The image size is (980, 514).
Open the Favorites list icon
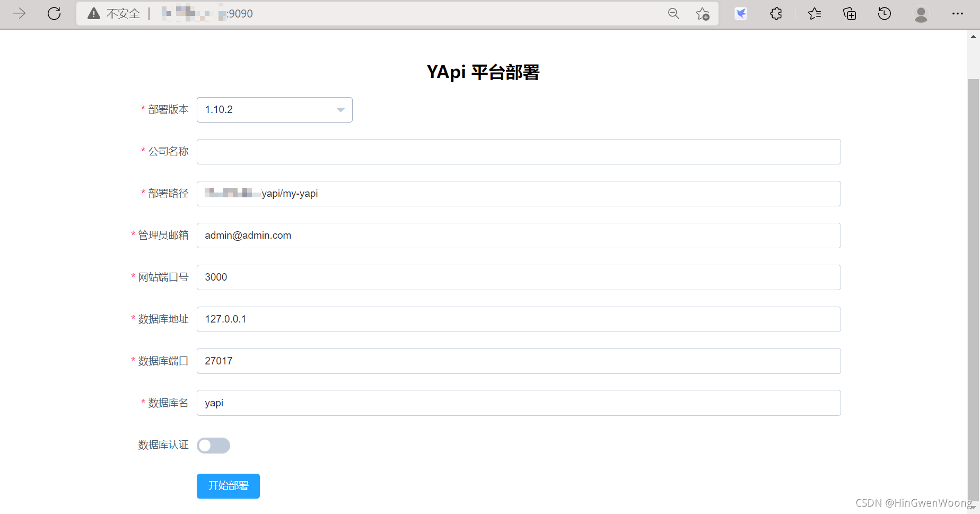coord(815,14)
